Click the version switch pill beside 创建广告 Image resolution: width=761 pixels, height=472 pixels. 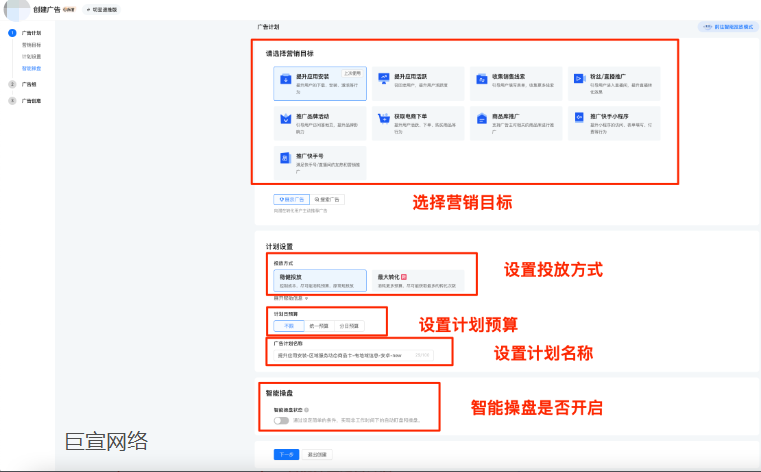pos(101,10)
